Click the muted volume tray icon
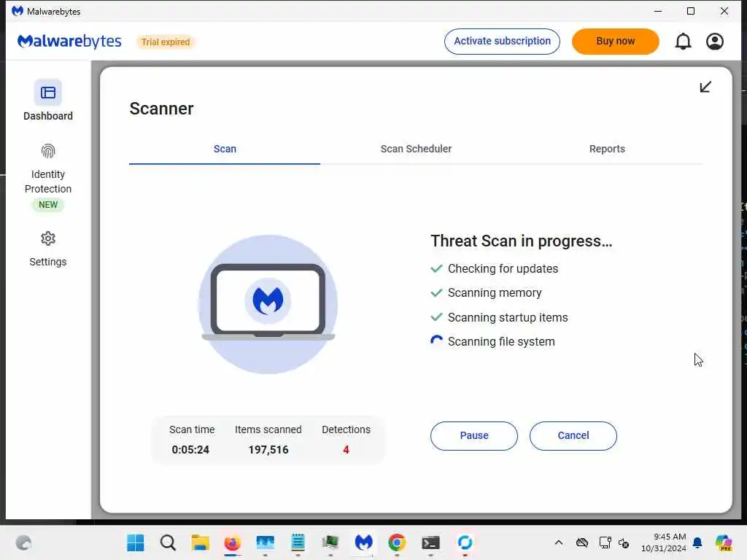Image resolution: width=747 pixels, height=560 pixels. tap(624, 542)
